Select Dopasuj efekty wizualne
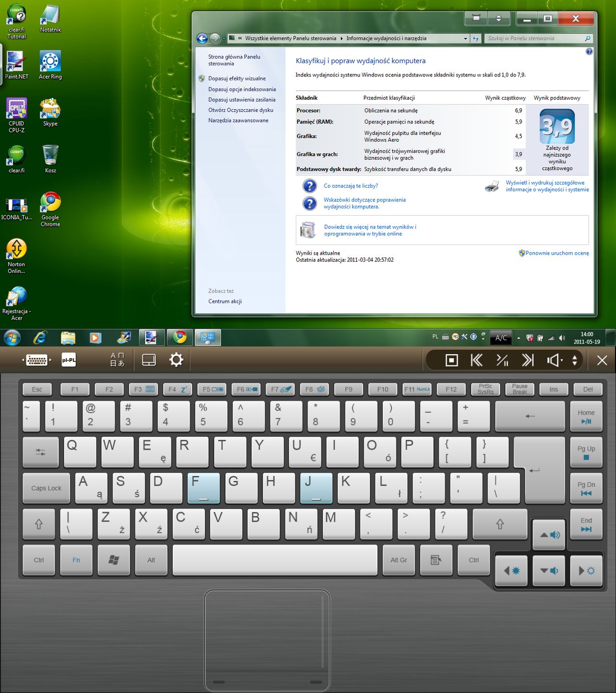Screen dimensions: 616x693 237,78
